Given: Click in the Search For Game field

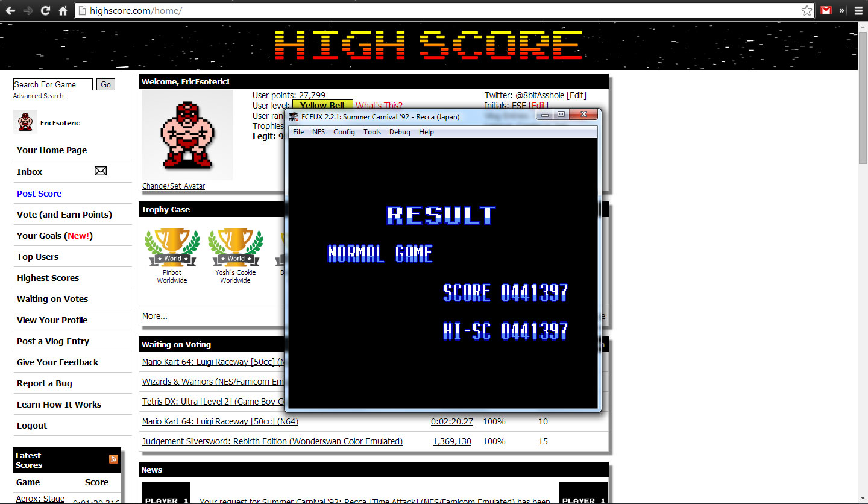Looking at the screenshot, I should coord(52,84).
